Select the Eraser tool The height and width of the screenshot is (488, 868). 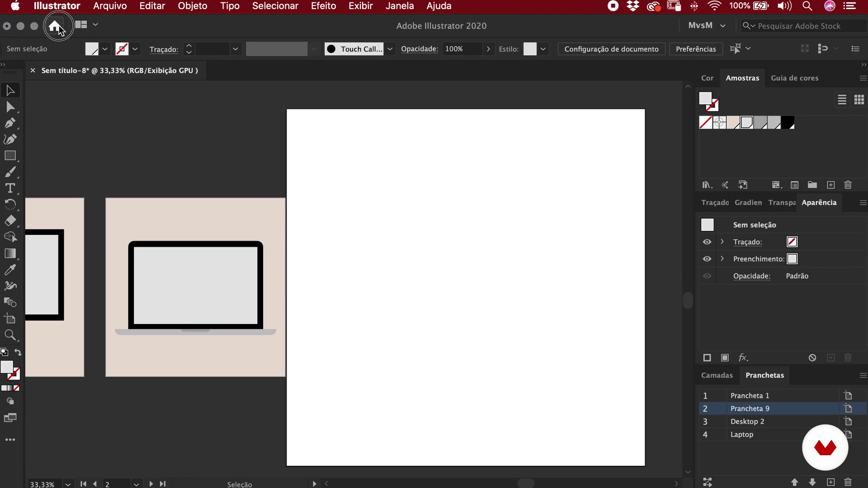tap(10, 221)
